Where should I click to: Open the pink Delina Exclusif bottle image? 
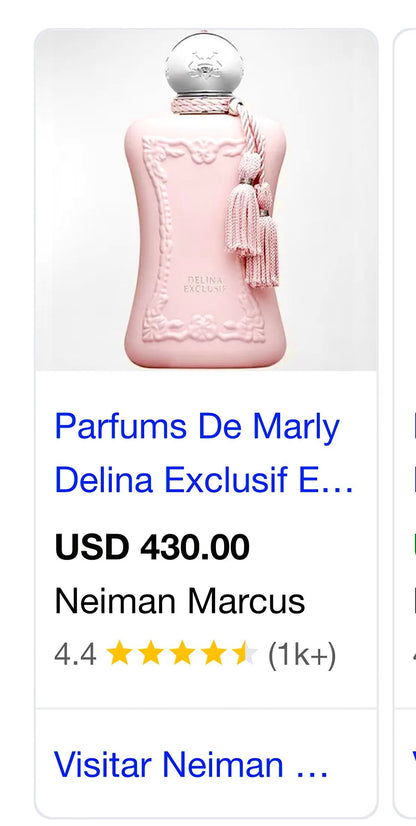tap(206, 200)
